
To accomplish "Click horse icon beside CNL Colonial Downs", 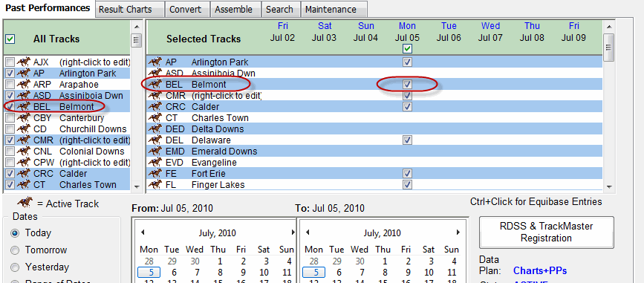I will (24, 151).
